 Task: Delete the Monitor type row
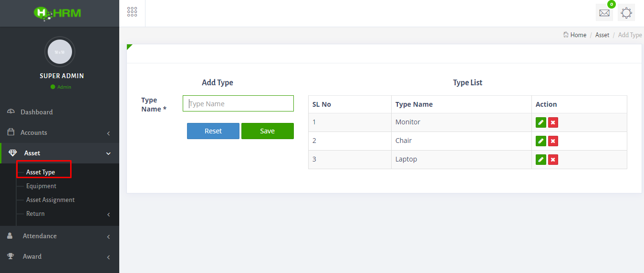[x=553, y=122]
